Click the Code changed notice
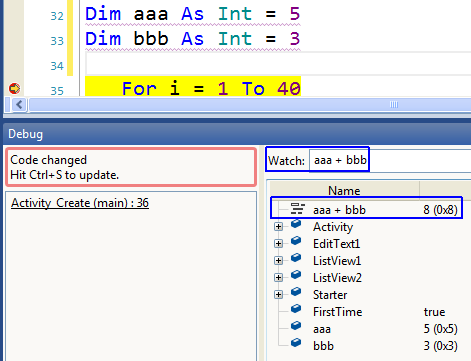The height and width of the screenshot is (361, 471). tap(131, 167)
